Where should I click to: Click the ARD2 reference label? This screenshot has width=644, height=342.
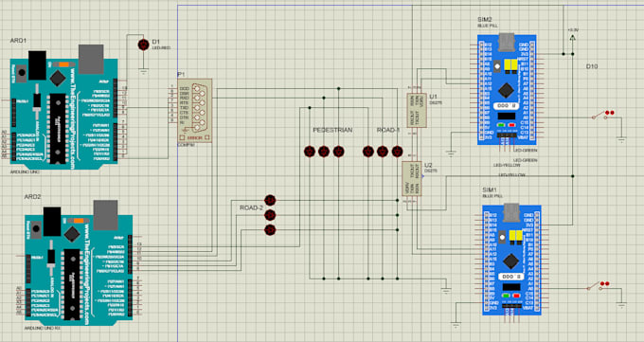(32, 197)
